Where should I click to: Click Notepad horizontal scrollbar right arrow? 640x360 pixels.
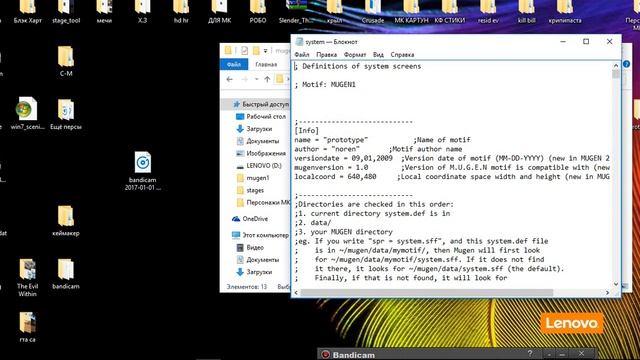pyautogui.click(x=607, y=293)
